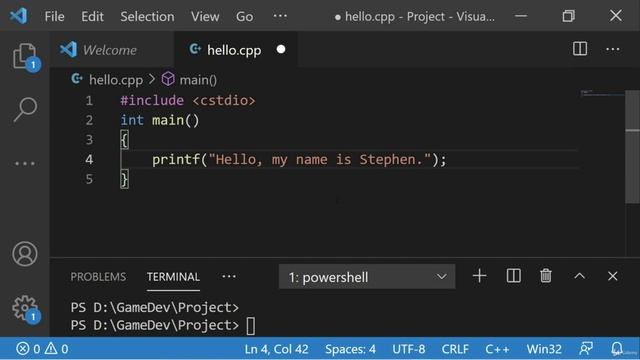Open the Go menu
This screenshot has height=360, width=640.
coord(244,16)
